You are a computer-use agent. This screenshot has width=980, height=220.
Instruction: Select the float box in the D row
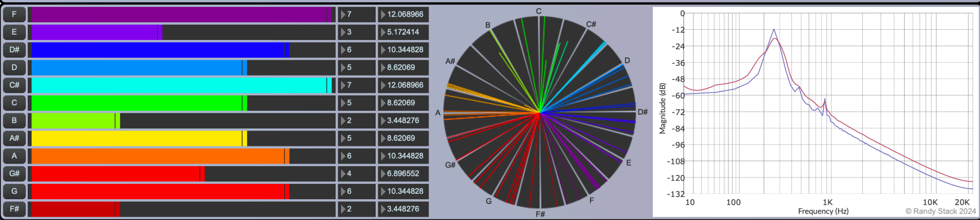403,67
